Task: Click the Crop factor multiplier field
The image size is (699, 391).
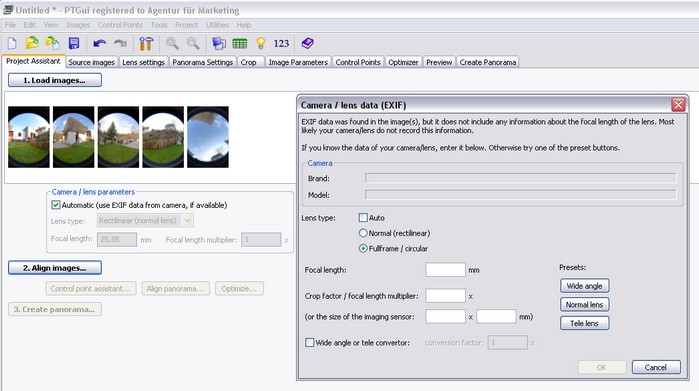Action: click(x=445, y=296)
